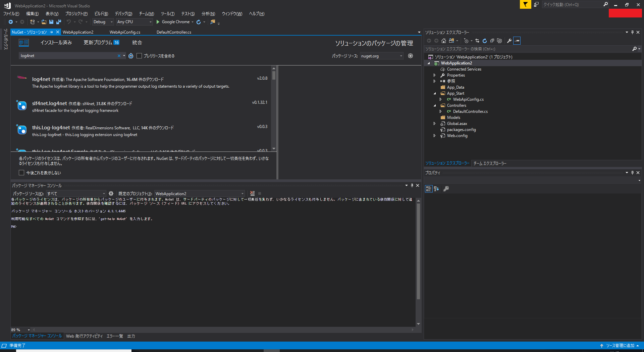Viewport: 644px width, 352px height.
Task: Switch to the WebApiConfig.cs editor tab
Action: click(125, 32)
